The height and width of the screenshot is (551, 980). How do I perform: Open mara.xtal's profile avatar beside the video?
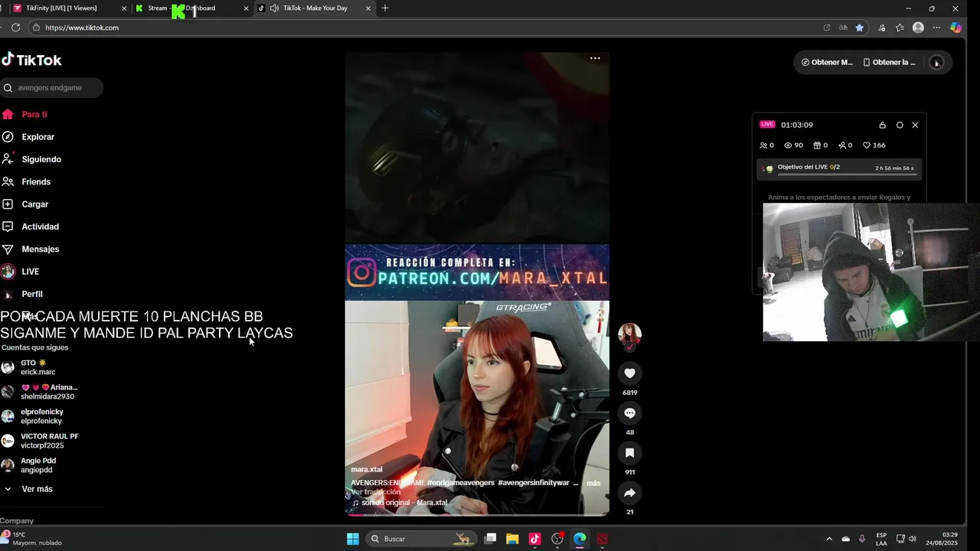coord(629,334)
